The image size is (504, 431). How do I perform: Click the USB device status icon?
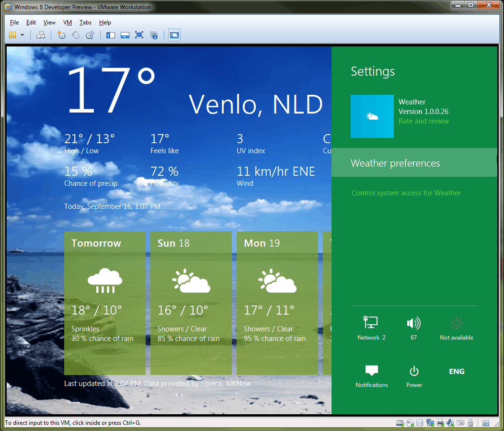470,423
